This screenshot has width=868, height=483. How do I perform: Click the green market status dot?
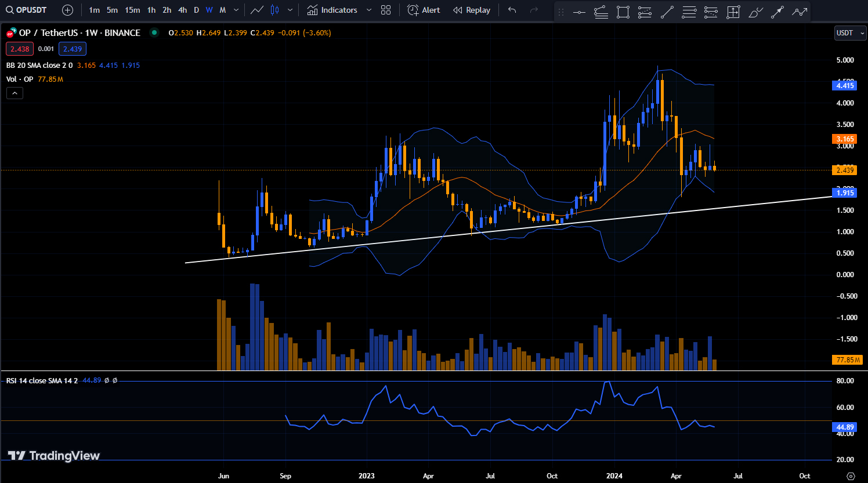(x=154, y=32)
